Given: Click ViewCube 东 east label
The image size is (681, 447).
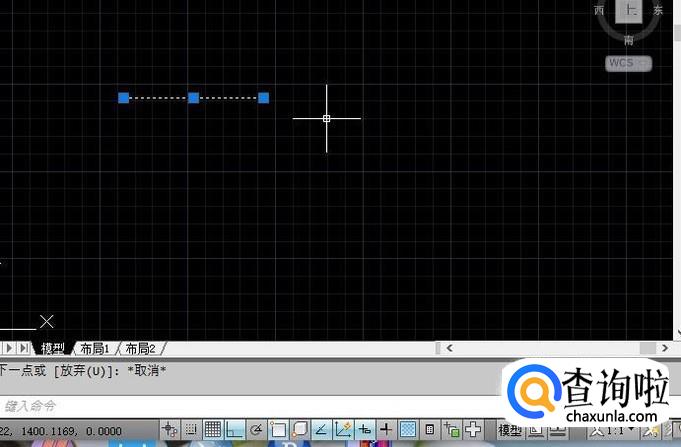Looking at the screenshot, I should [658, 10].
